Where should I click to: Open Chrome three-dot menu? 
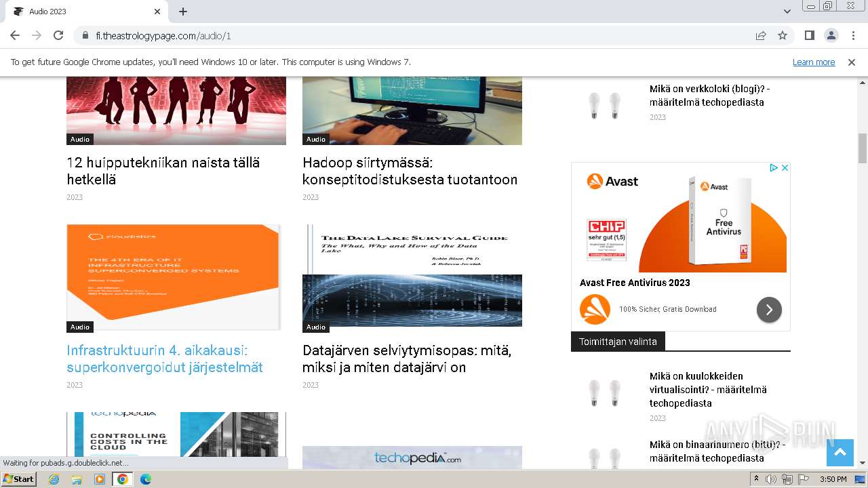852,35
